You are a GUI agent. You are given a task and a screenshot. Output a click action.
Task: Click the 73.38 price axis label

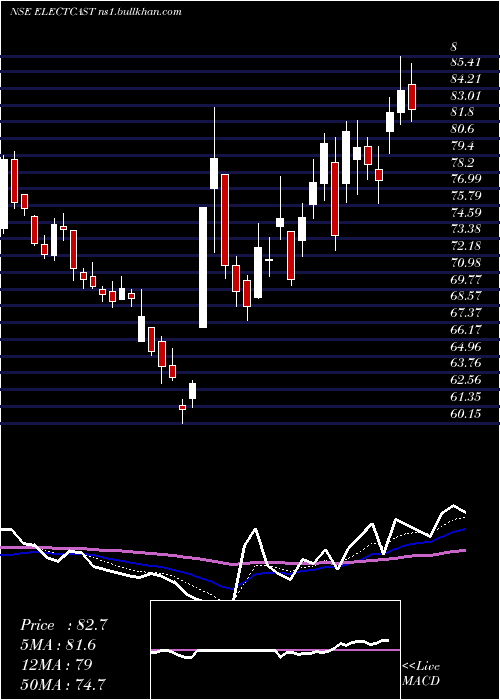[466, 229]
